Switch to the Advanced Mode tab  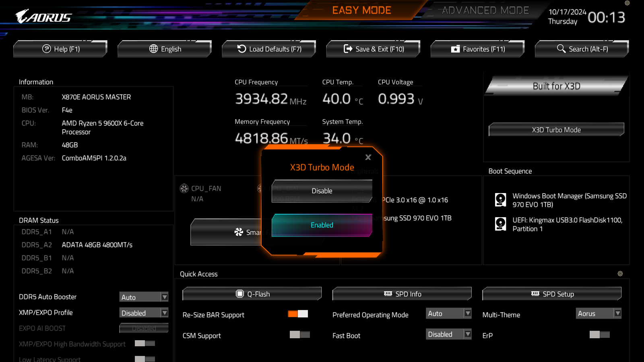pos(485,10)
